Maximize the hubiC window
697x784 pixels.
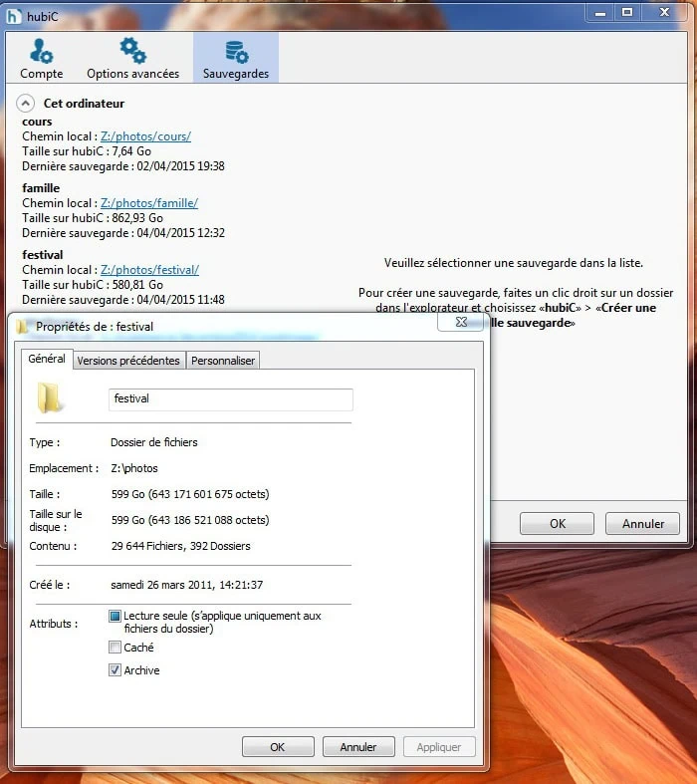(x=627, y=12)
